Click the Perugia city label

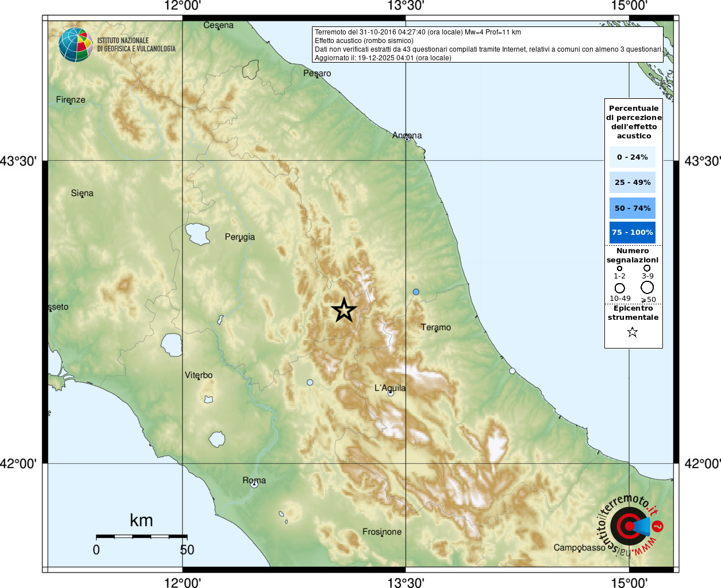tap(240, 237)
